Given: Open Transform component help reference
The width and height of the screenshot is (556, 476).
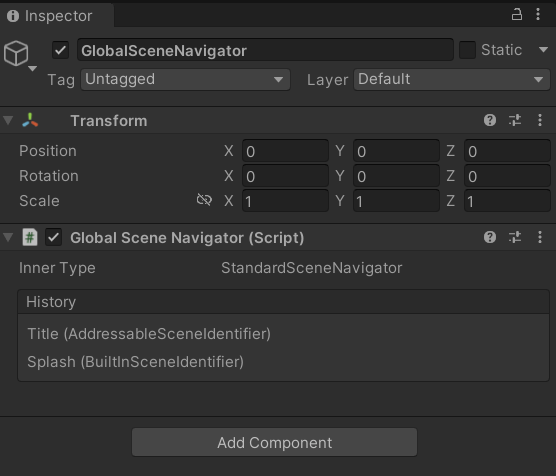Looking at the screenshot, I should (x=490, y=120).
